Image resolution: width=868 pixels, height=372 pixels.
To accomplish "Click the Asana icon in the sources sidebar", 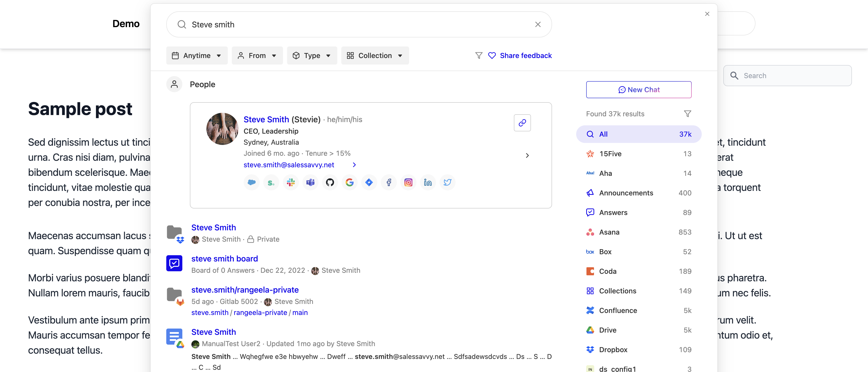I will 590,232.
